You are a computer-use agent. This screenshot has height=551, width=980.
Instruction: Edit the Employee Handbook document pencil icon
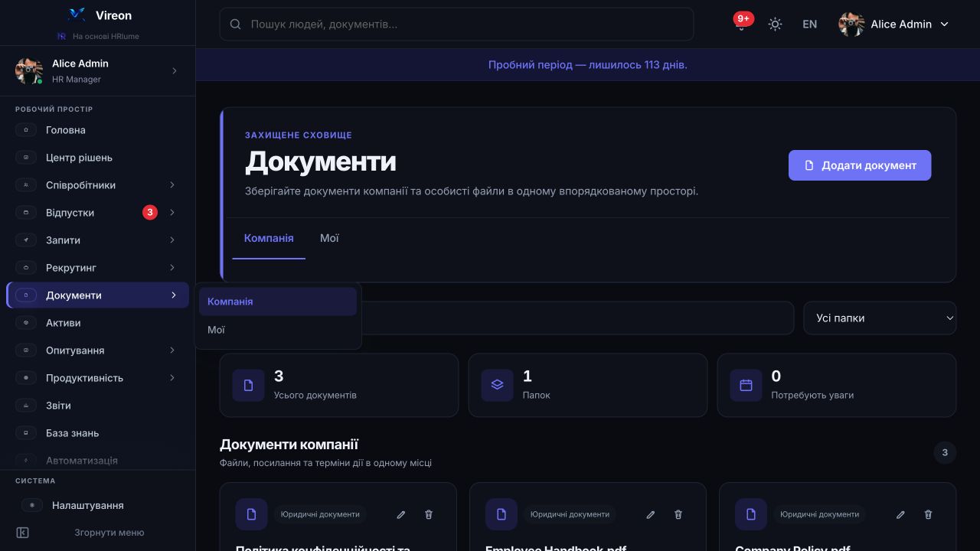tap(651, 515)
